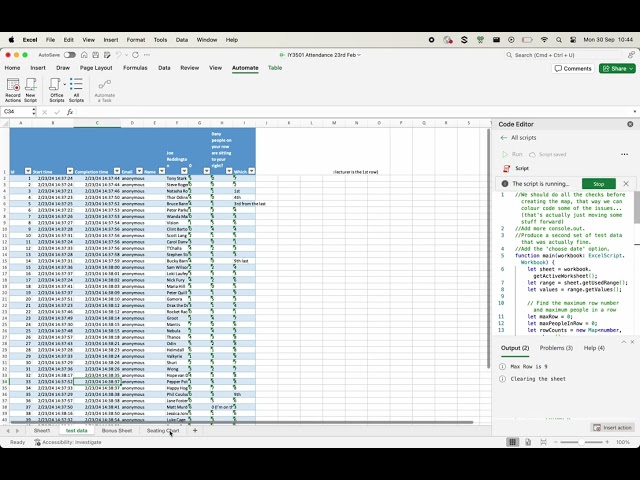
Task: Open the Name Box stepper for C34
Action: click(x=33, y=111)
